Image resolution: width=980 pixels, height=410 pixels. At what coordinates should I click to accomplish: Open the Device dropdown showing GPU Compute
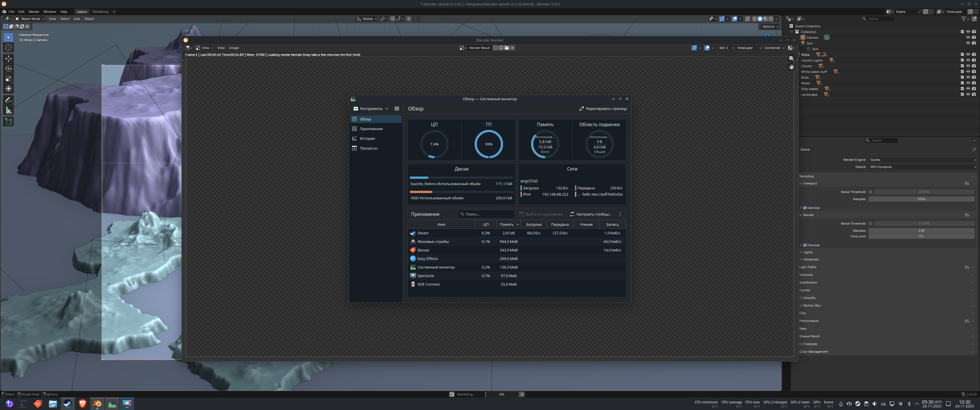coord(922,167)
